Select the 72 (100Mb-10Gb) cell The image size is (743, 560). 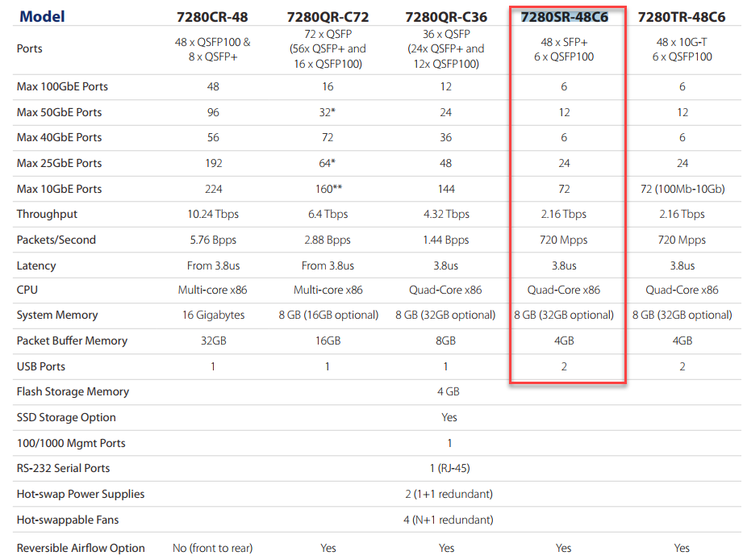(682, 189)
